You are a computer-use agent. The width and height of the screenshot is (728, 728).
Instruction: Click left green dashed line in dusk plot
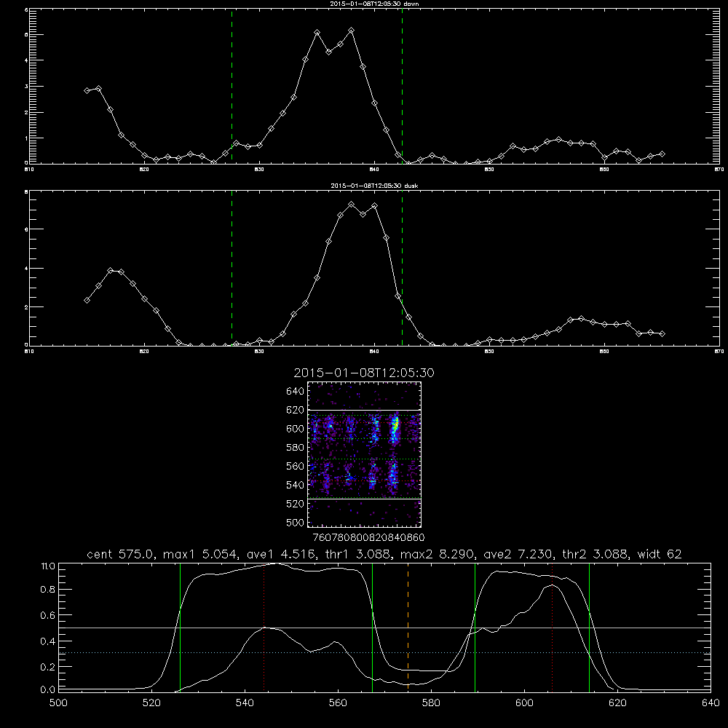point(232,268)
